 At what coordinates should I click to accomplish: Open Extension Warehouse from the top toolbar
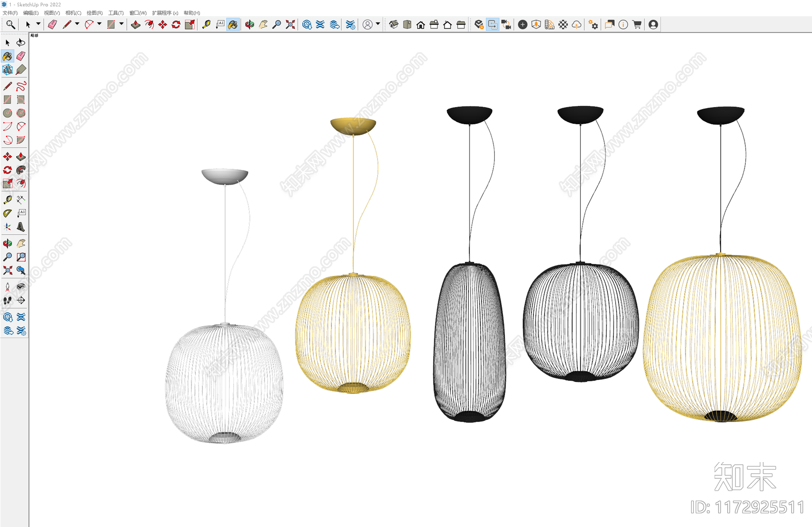coord(320,24)
